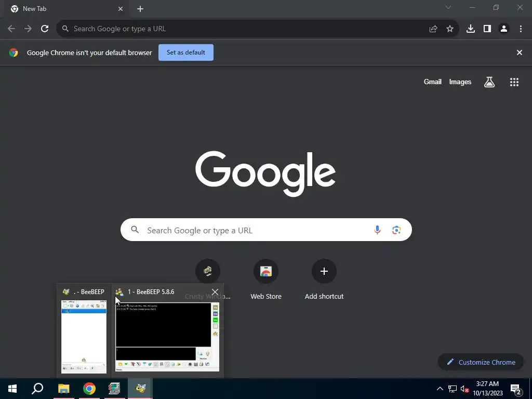Start voice search with microphone icon
The width and height of the screenshot is (532, 399).
377,230
